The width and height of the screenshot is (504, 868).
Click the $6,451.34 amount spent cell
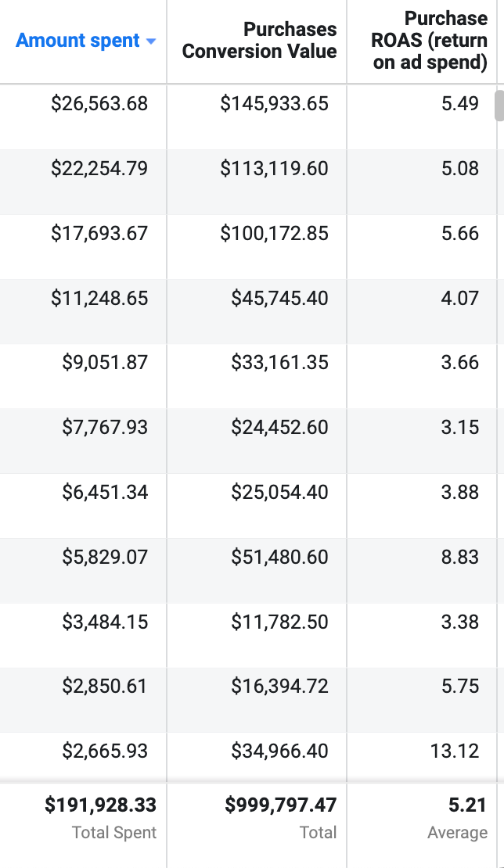105,493
